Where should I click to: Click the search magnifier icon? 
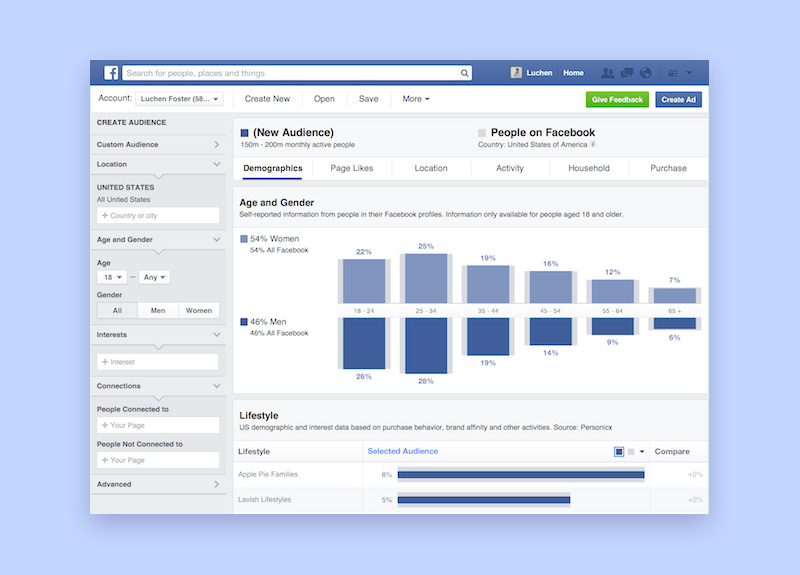pyautogui.click(x=464, y=73)
